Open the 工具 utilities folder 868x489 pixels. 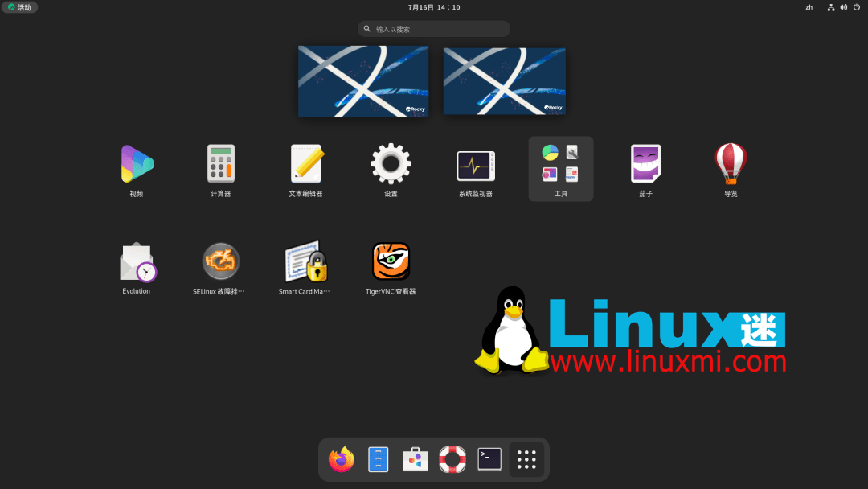pos(561,169)
